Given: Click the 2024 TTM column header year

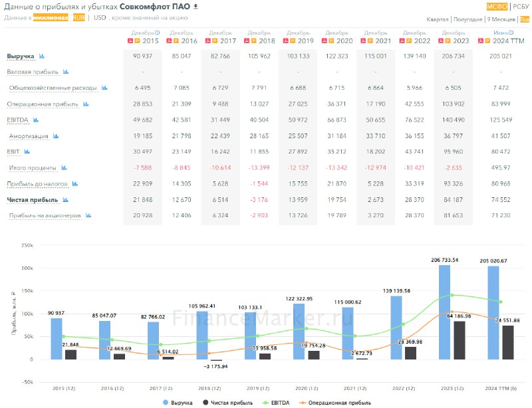Looking at the screenshot, I should pyautogui.click(x=509, y=41).
